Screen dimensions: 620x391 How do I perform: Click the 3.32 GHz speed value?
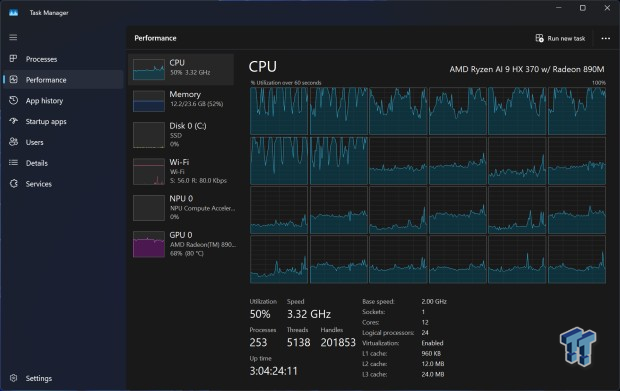309,314
